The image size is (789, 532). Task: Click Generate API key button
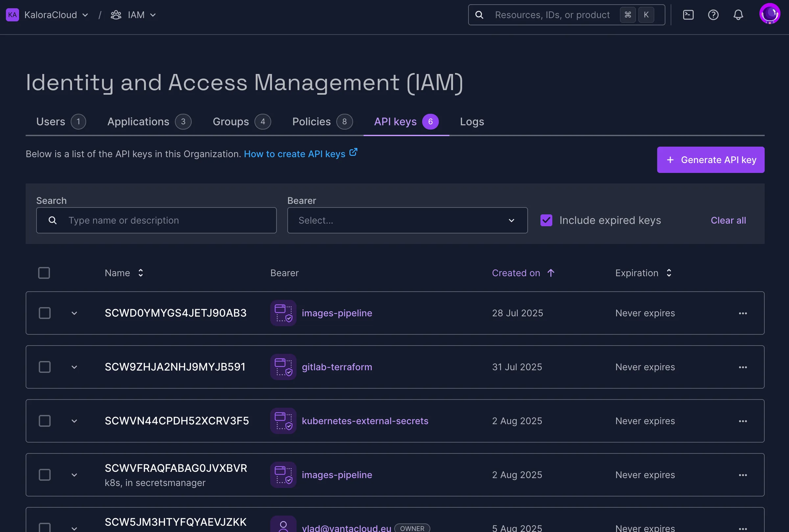click(x=710, y=160)
